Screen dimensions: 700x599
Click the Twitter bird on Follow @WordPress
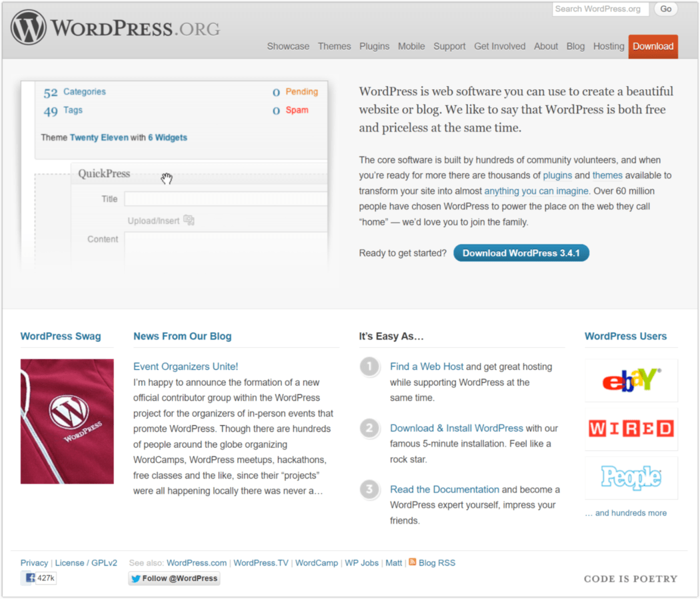click(x=137, y=578)
